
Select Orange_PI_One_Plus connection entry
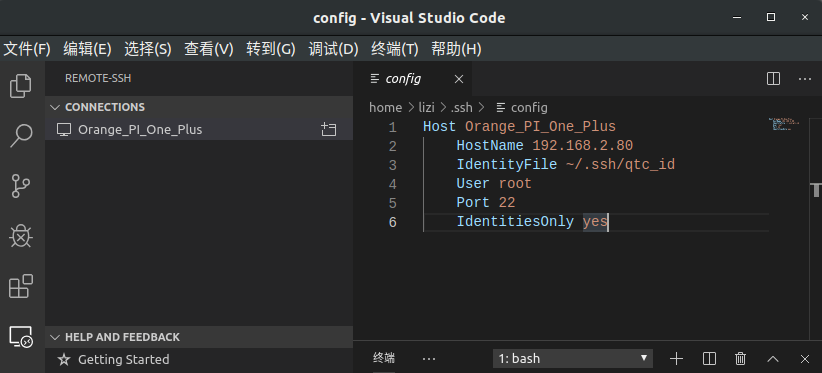[199, 129]
